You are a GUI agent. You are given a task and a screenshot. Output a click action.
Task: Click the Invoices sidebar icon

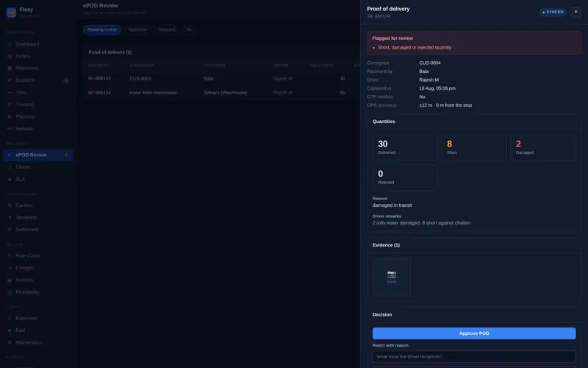click(x=10, y=280)
